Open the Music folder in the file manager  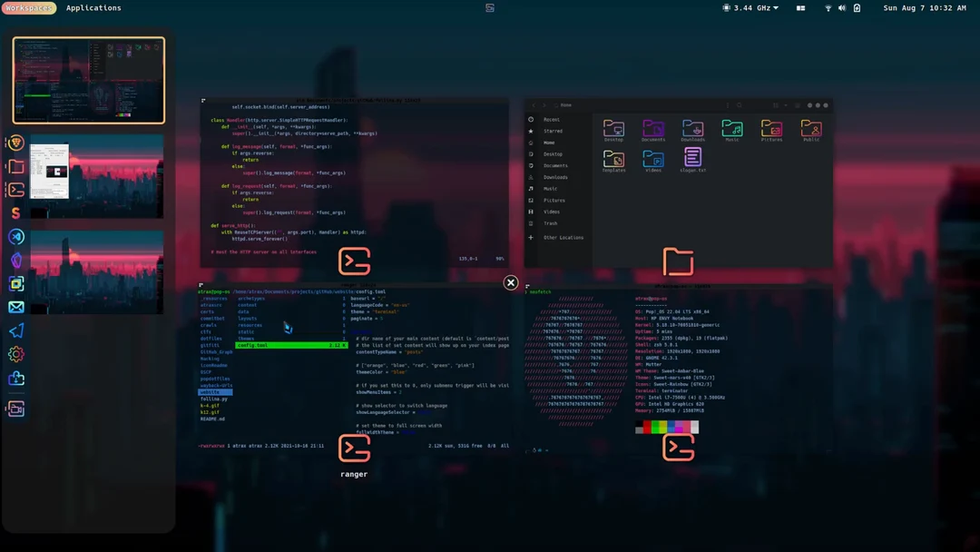click(x=732, y=130)
